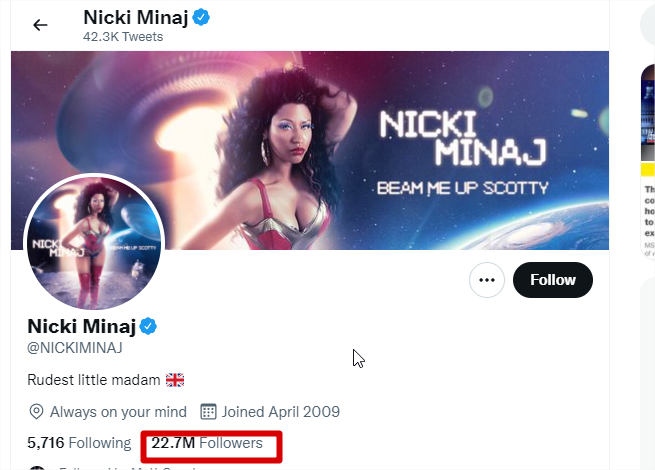Screen dimensions: 655x470
Task: Click the "Always on your mind" location text
Action: click(118, 412)
